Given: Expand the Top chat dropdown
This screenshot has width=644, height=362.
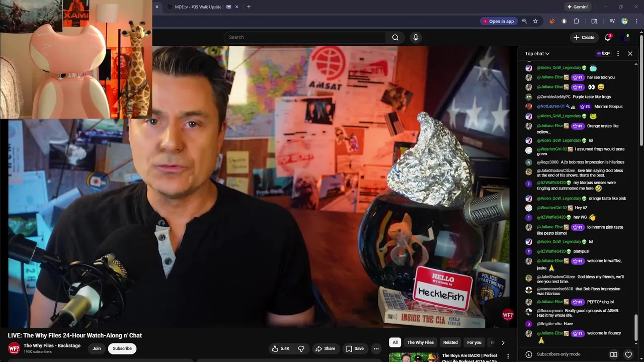Looking at the screenshot, I should pyautogui.click(x=537, y=53).
